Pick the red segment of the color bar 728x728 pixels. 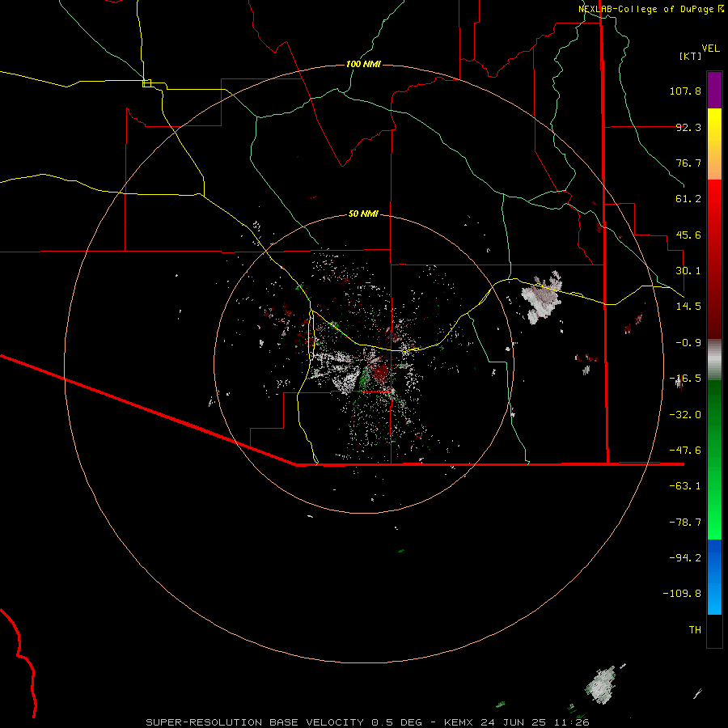[x=714, y=259]
